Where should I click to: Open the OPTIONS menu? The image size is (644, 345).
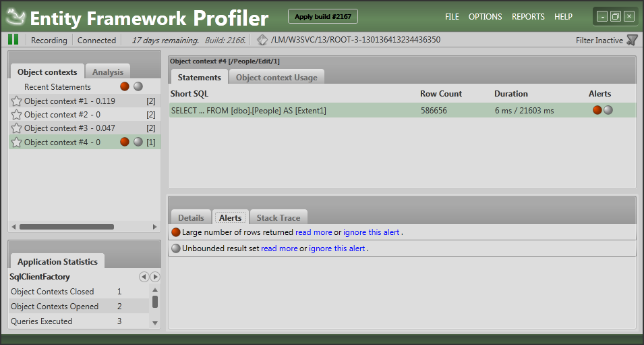(485, 17)
